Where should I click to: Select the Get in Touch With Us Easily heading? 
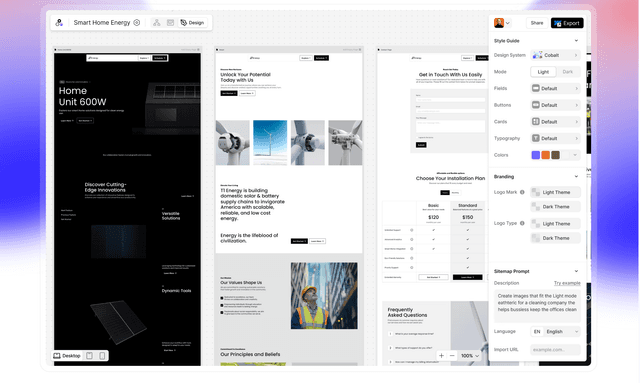point(450,75)
